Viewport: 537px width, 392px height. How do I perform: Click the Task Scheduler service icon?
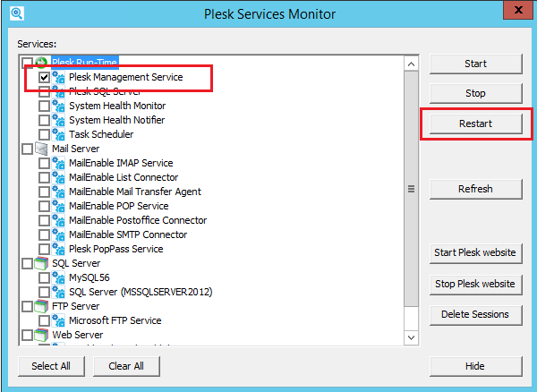tap(59, 134)
